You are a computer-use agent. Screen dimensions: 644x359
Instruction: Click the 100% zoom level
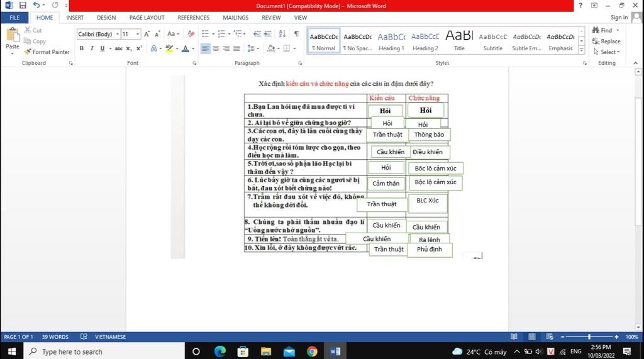(x=631, y=337)
